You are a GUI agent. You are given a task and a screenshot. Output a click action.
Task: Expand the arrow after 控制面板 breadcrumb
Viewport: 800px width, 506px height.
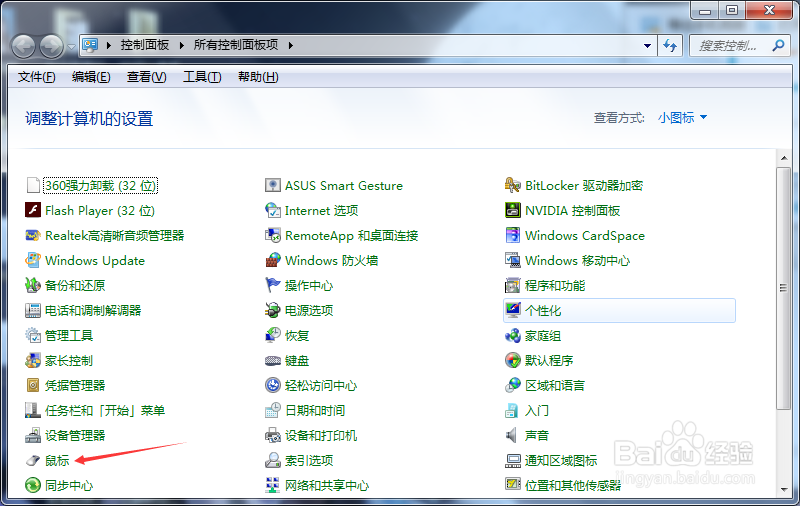coord(182,45)
